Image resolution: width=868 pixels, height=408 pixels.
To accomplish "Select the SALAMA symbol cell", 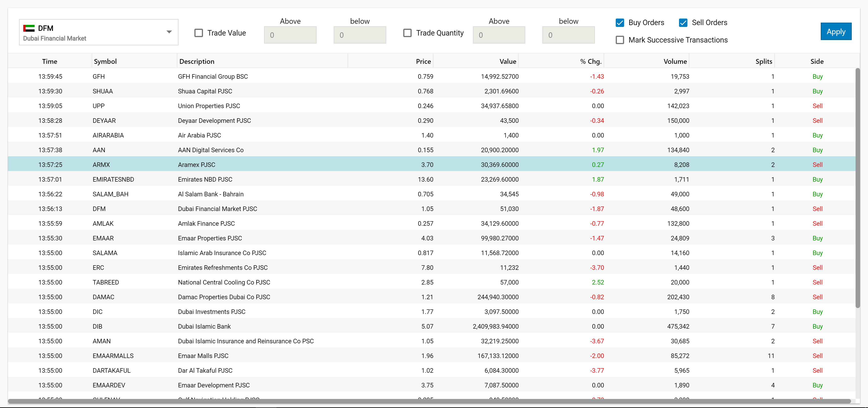I will tap(105, 253).
